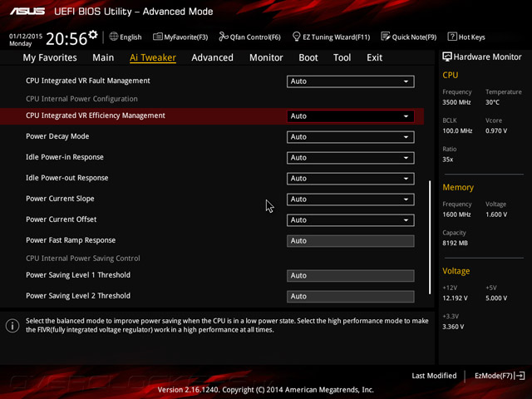Open the Qfan Control(F6) panel
532x399 pixels.
(x=249, y=37)
